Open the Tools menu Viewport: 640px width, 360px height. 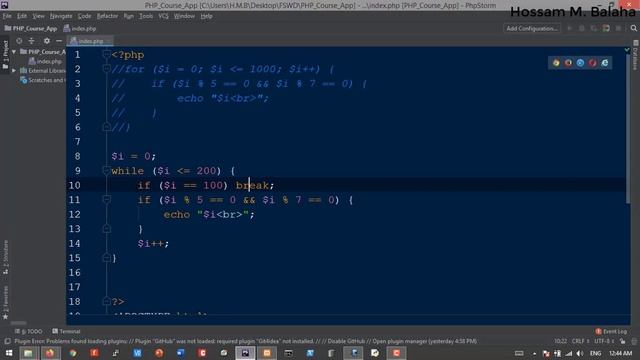pos(146,16)
